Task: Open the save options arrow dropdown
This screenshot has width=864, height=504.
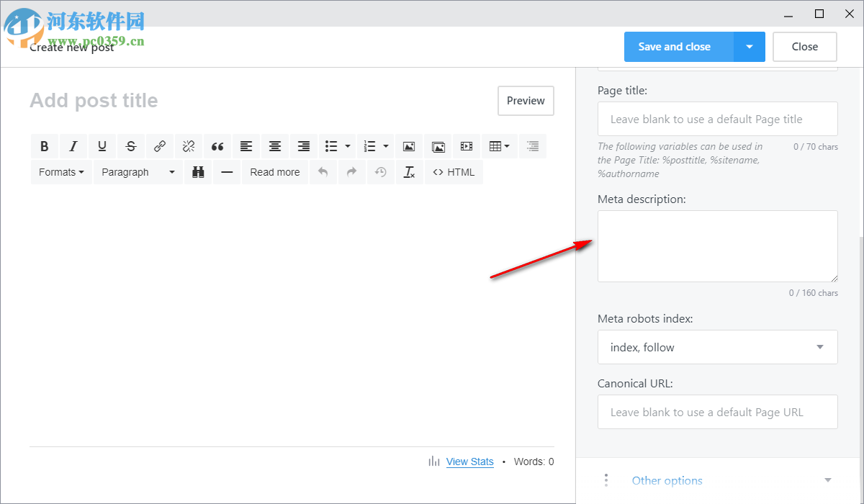Action: [750, 47]
